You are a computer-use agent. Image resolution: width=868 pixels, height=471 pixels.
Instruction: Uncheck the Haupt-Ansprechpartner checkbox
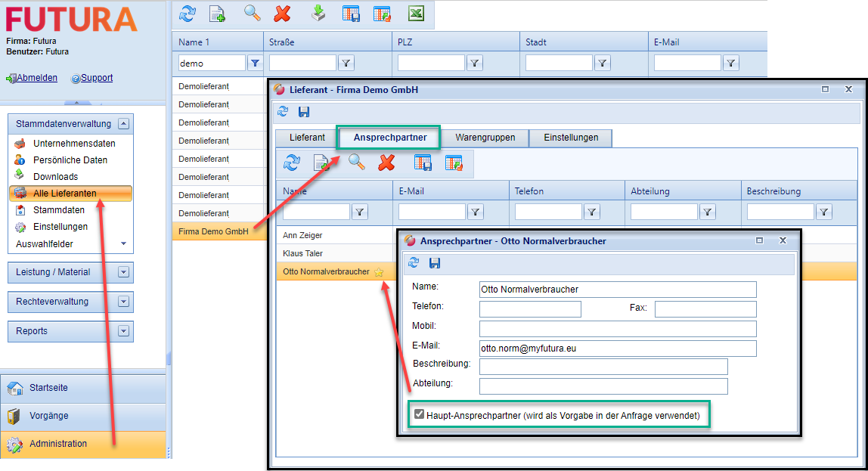coord(419,415)
